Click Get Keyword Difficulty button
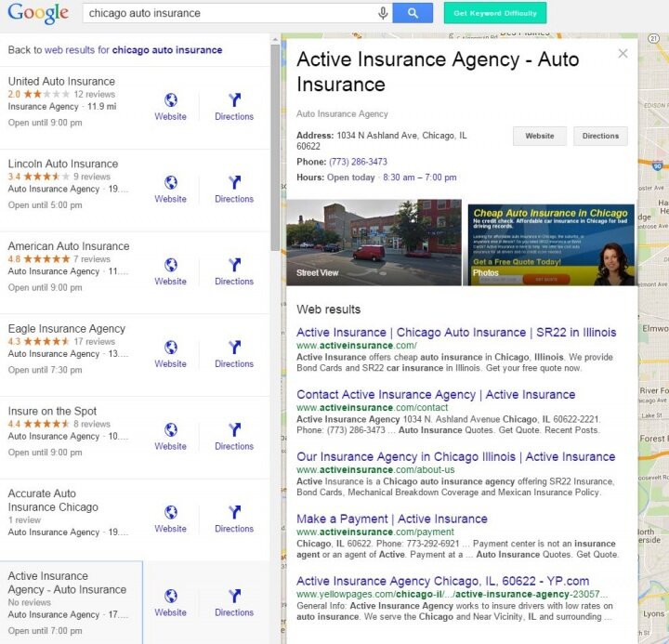The height and width of the screenshot is (644, 669). [495, 13]
